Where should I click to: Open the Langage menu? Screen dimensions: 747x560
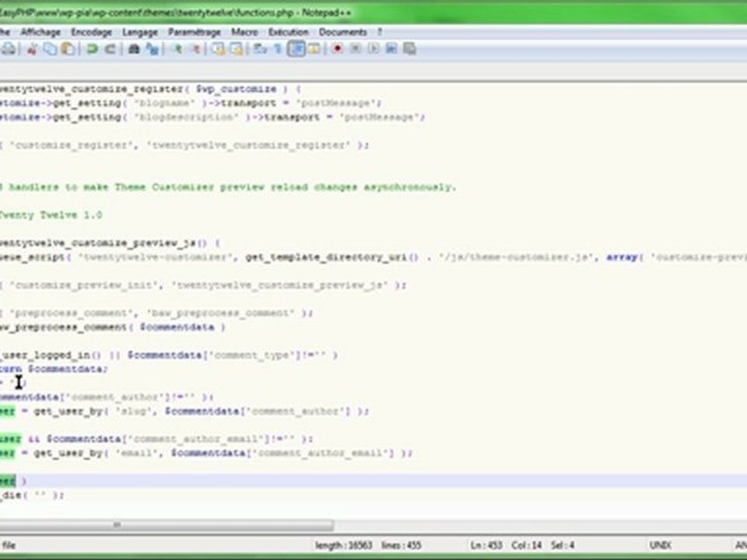140,32
